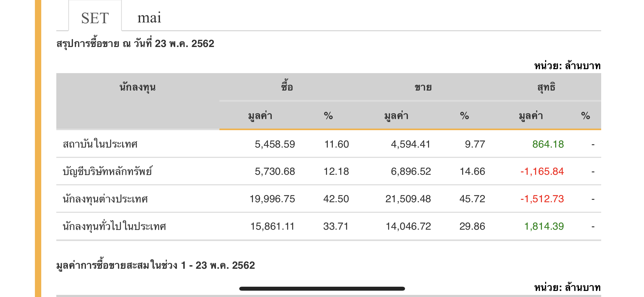Click the ซื้อ column header
The height and width of the screenshot is (297, 644).
[287, 87]
